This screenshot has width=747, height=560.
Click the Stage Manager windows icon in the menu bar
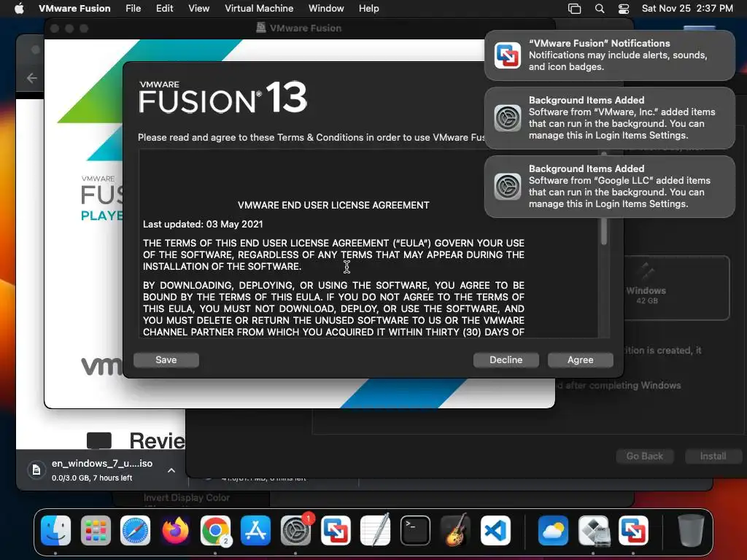(575, 9)
